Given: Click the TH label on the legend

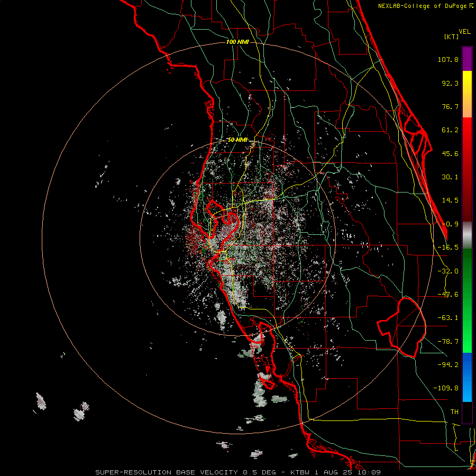Looking at the screenshot, I should 454,411.
